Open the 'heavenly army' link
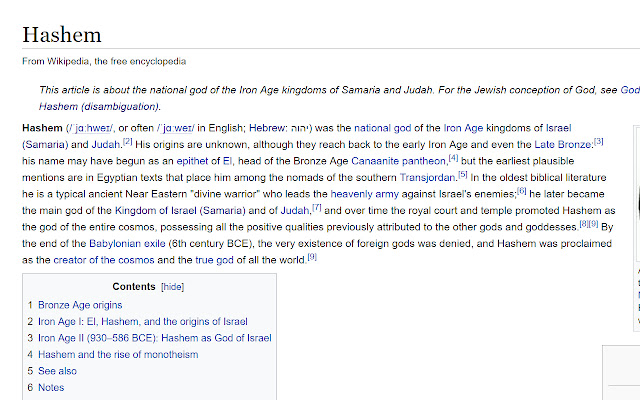The image size is (640, 400). [x=364, y=194]
